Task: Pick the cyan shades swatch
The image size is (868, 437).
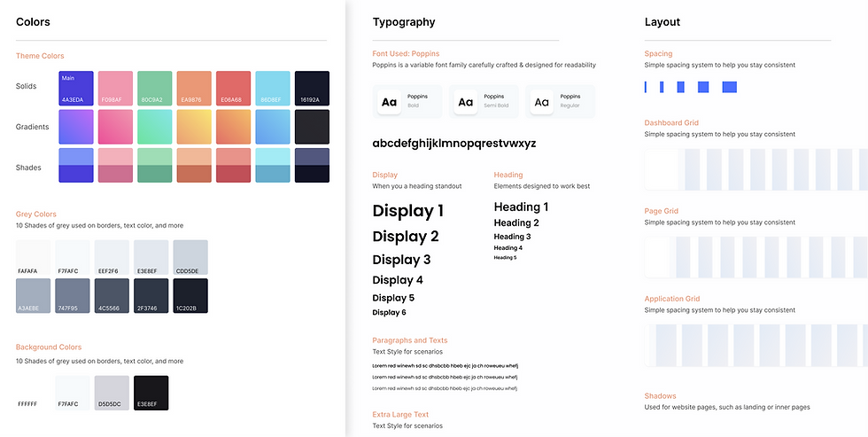Action: (273, 165)
